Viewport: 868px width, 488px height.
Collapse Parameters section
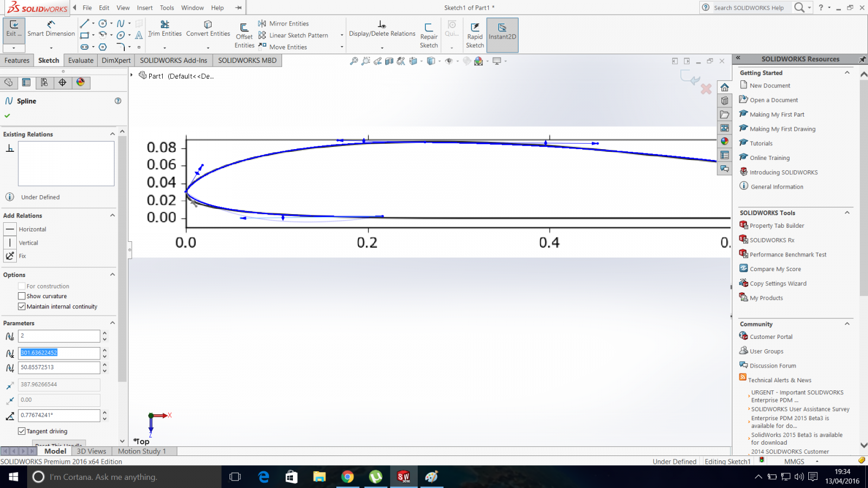[112, 323]
